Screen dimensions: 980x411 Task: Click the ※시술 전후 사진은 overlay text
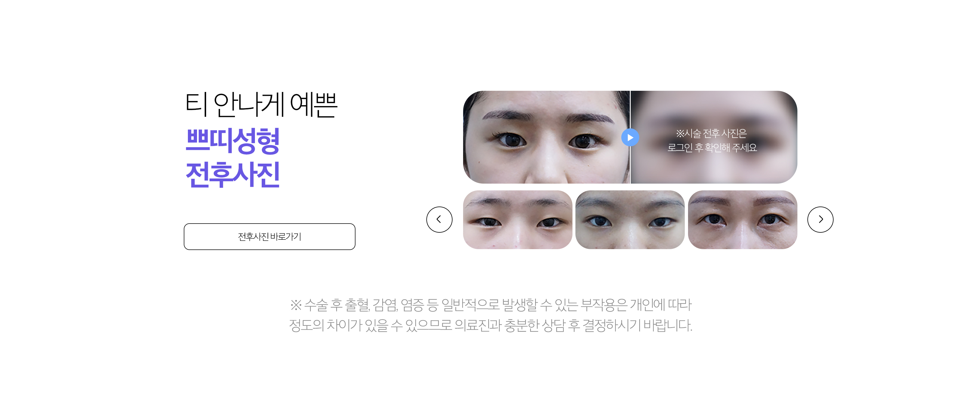tap(711, 133)
